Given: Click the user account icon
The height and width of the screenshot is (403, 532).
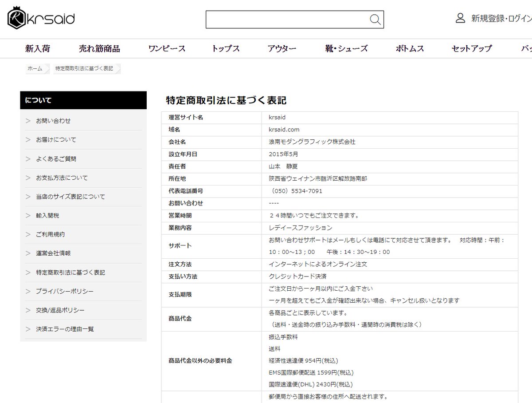Looking at the screenshot, I should click(x=460, y=18).
